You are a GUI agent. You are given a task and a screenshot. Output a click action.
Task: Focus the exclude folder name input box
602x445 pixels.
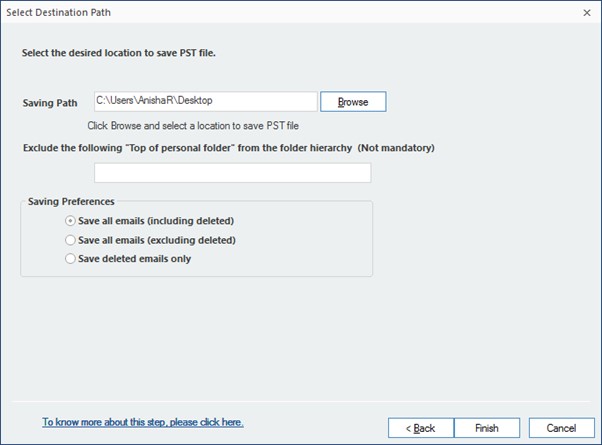232,173
